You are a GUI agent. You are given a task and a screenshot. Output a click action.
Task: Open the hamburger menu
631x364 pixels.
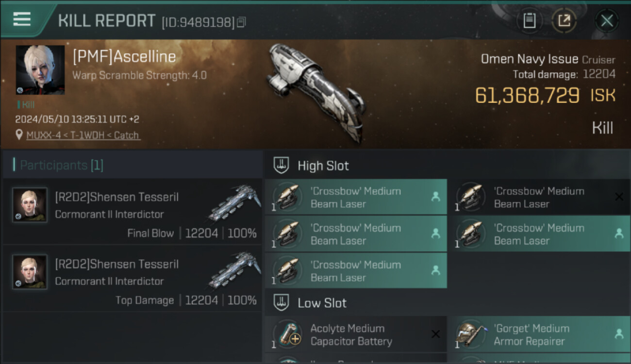pos(22,19)
